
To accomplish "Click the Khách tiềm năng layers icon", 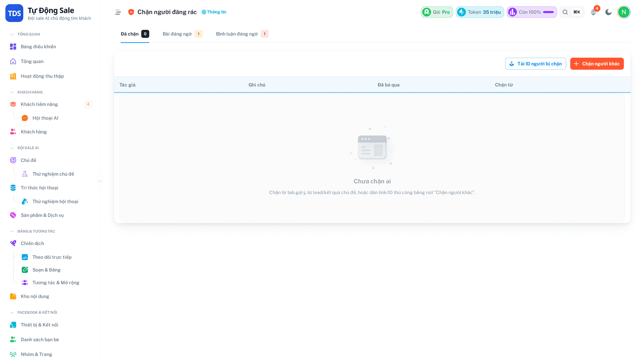I will [13, 104].
